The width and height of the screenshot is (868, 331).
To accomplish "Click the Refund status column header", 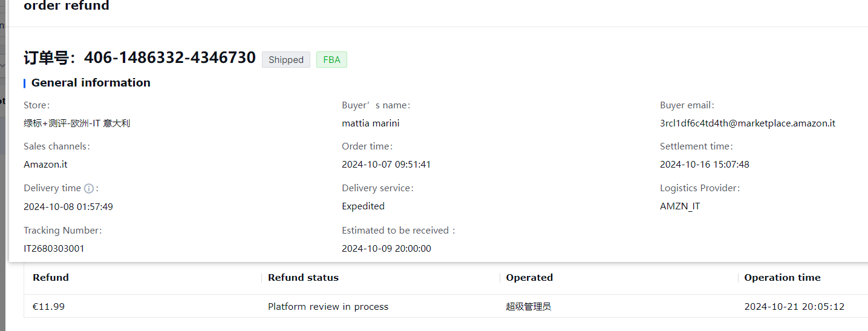I will point(303,278).
